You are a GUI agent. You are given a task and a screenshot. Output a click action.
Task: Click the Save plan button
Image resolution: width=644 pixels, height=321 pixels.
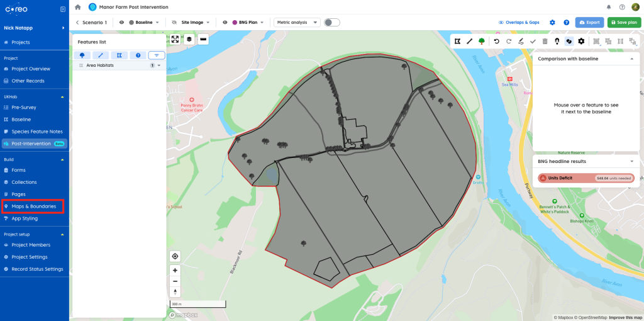(624, 22)
